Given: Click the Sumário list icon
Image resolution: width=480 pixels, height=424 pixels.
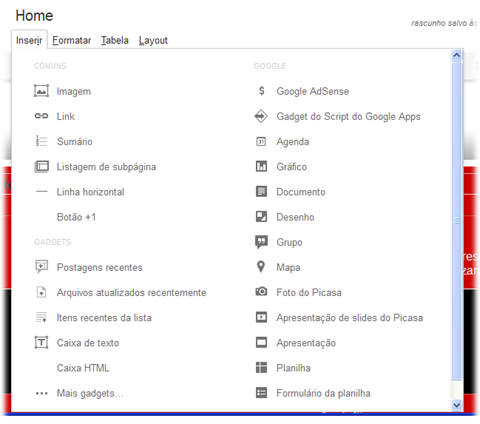Looking at the screenshot, I should pyautogui.click(x=41, y=141).
